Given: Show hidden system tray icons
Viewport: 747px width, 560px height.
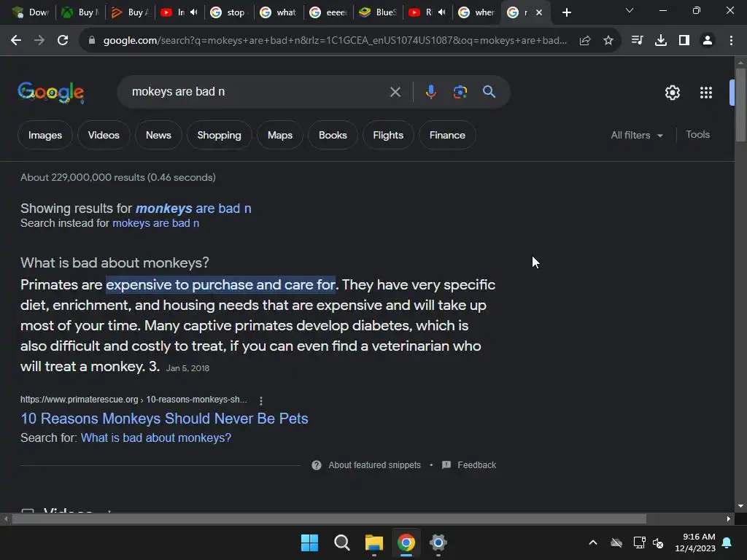Looking at the screenshot, I should click(593, 542).
